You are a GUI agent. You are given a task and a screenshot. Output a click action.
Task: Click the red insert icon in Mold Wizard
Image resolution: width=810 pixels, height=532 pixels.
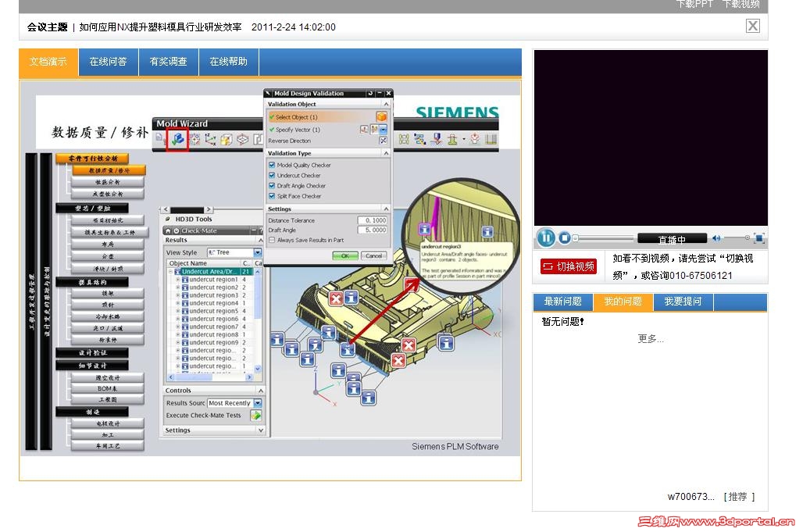(475, 139)
